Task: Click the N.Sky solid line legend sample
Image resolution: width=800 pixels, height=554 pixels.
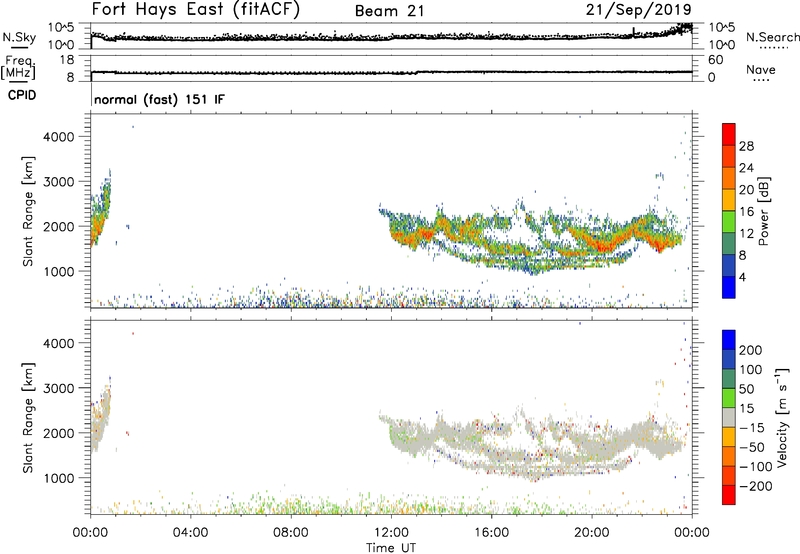Action: pyautogui.click(x=19, y=47)
